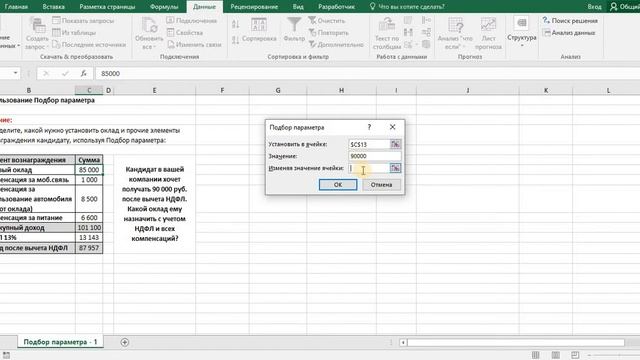Select sheet tab Подбор параметра - 1
The image size is (640, 360).
(x=60, y=342)
